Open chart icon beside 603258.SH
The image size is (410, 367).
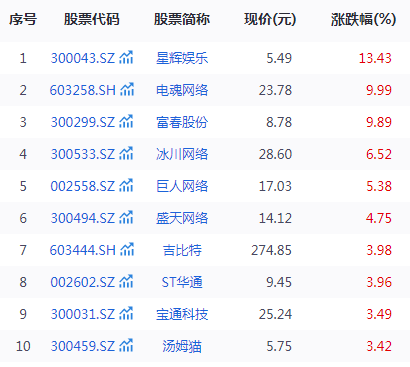[127, 90]
